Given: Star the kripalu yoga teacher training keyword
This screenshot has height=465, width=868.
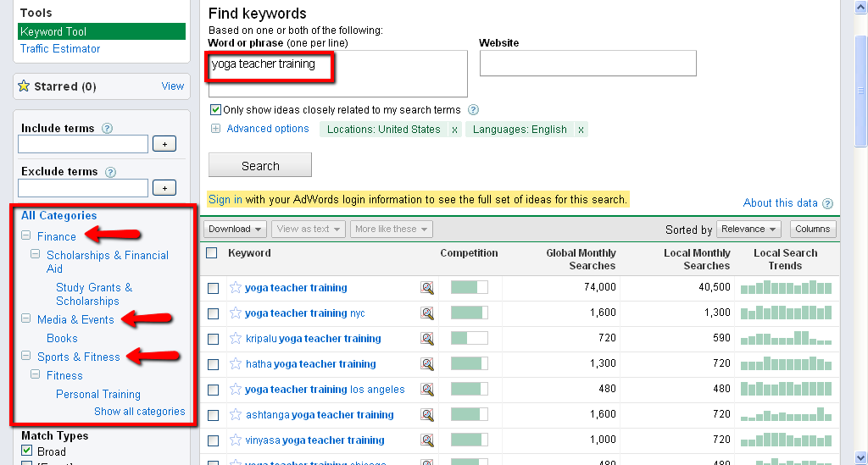Looking at the screenshot, I should click(x=236, y=339).
